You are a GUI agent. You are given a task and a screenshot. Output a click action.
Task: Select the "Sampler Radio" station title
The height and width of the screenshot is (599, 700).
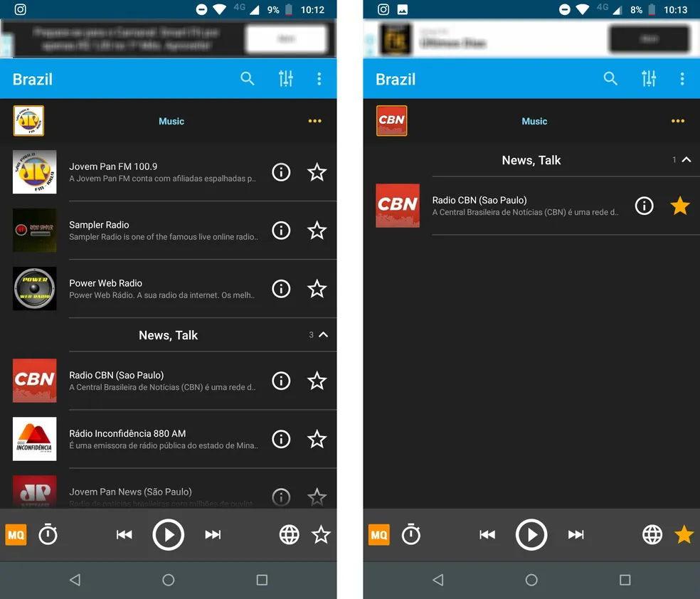(99, 225)
